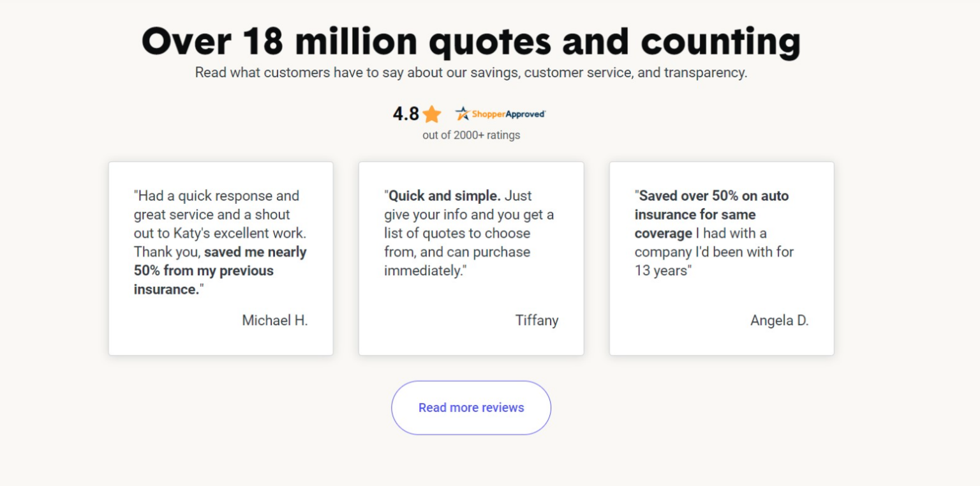This screenshot has height=486, width=980.
Task: Open the Read more reviews page
Action: (470, 407)
